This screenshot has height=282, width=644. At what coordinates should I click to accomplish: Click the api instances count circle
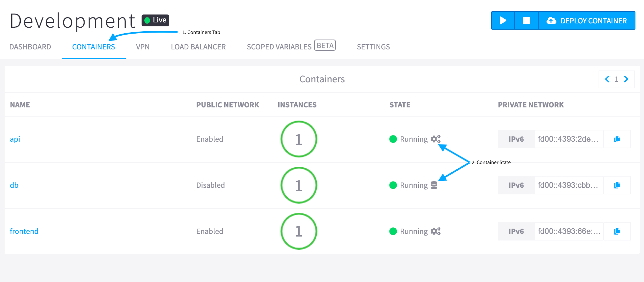pos(299,139)
